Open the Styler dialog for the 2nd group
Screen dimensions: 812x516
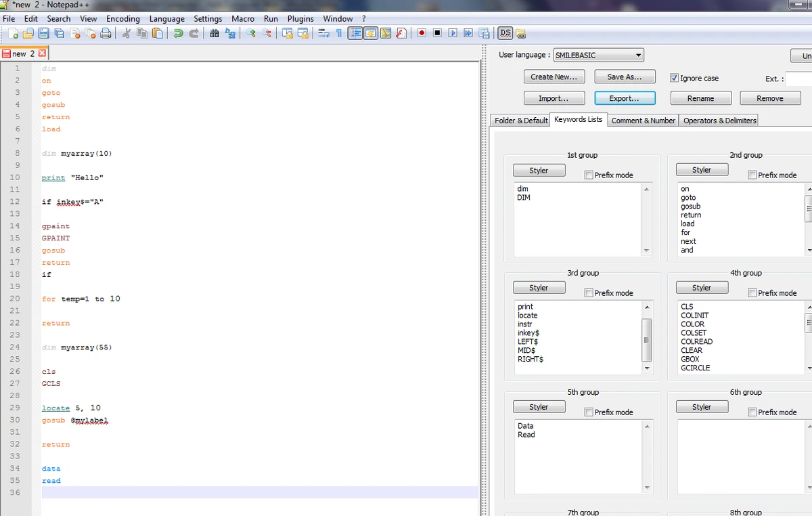(x=702, y=169)
